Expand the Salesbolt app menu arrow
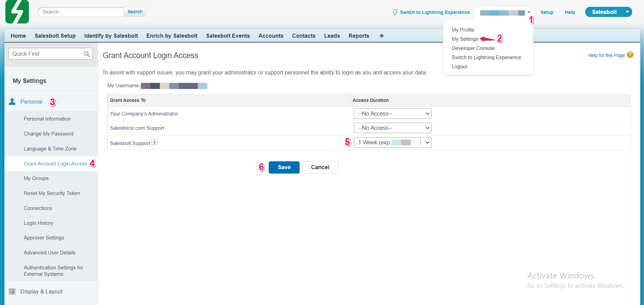 click(x=627, y=12)
